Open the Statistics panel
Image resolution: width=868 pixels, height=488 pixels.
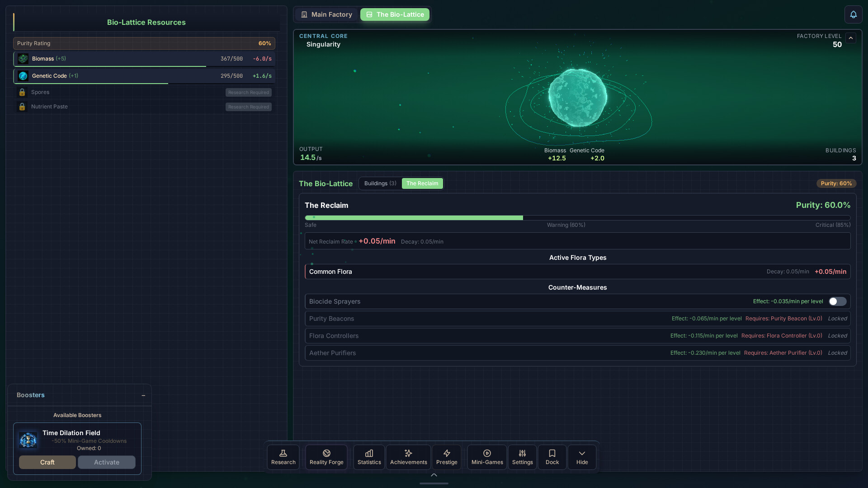click(x=369, y=457)
